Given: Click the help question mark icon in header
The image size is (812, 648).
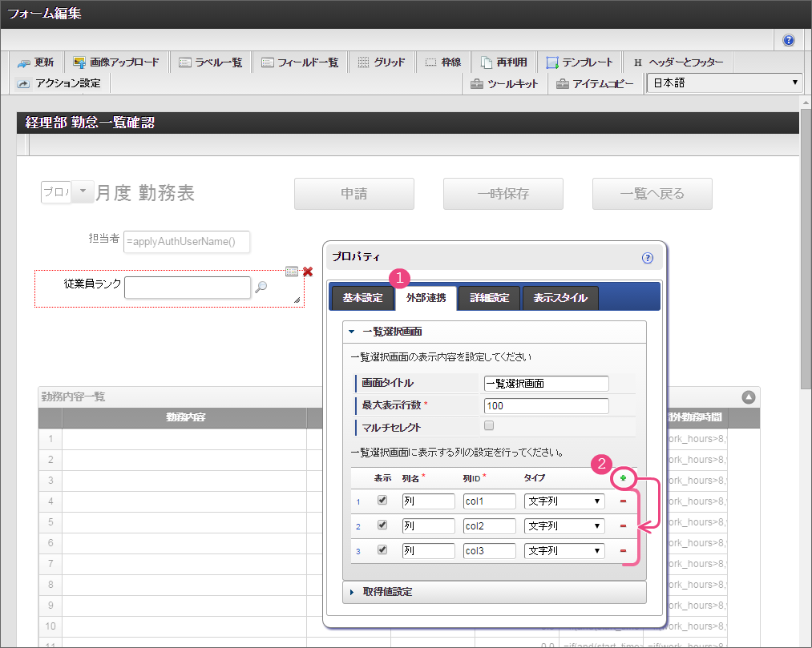Looking at the screenshot, I should point(789,40).
